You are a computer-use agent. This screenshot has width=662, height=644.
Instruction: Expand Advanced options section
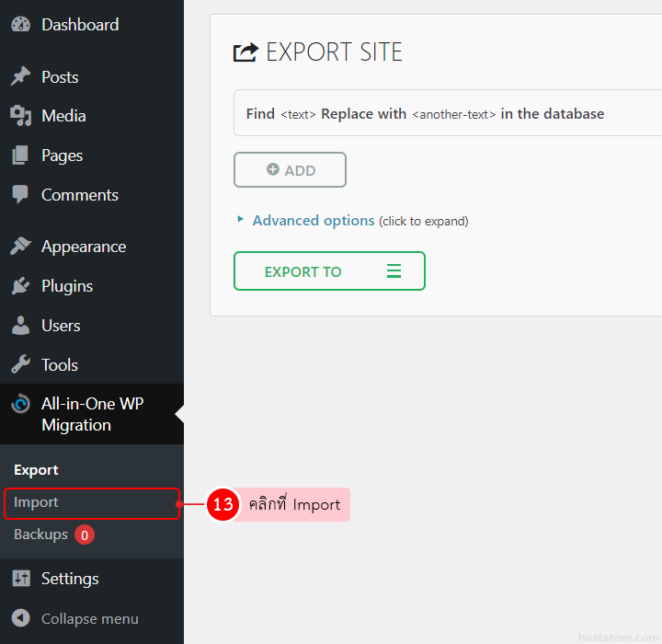[313, 221]
